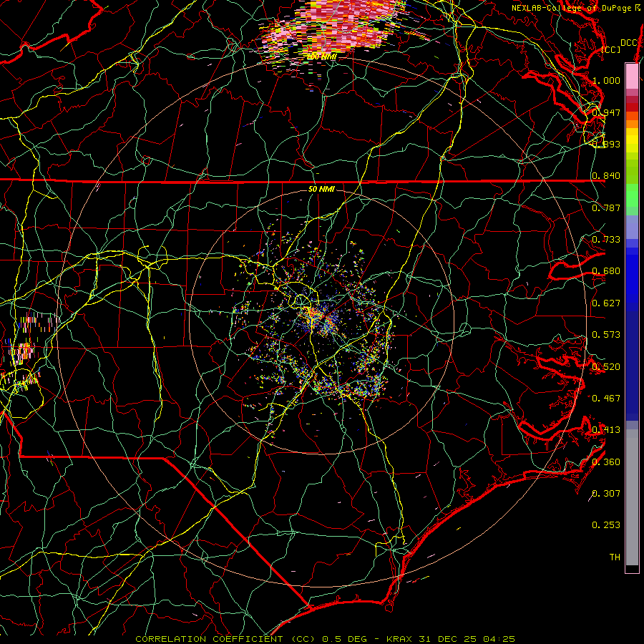Click the DCC label above the legend
Viewport: 644px width, 644px height.
coord(628,43)
